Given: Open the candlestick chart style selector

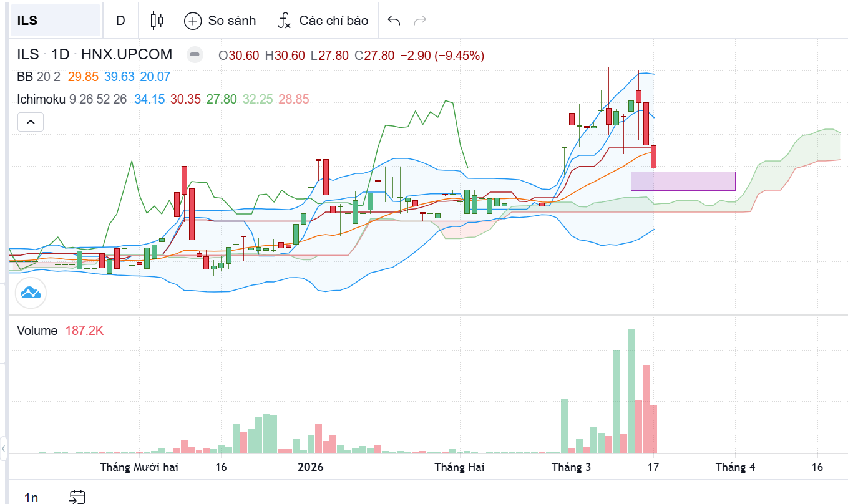Looking at the screenshot, I should pyautogui.click(x=157, y=21).
